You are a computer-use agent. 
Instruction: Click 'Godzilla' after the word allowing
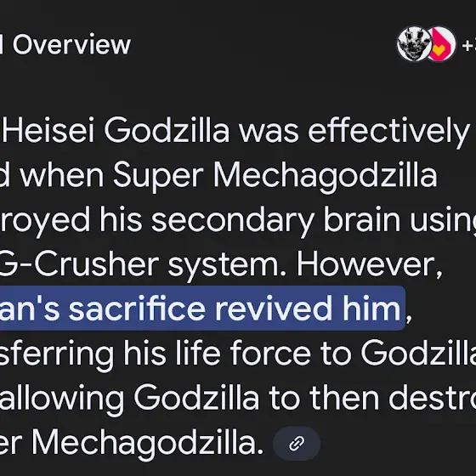click(196, 398)
